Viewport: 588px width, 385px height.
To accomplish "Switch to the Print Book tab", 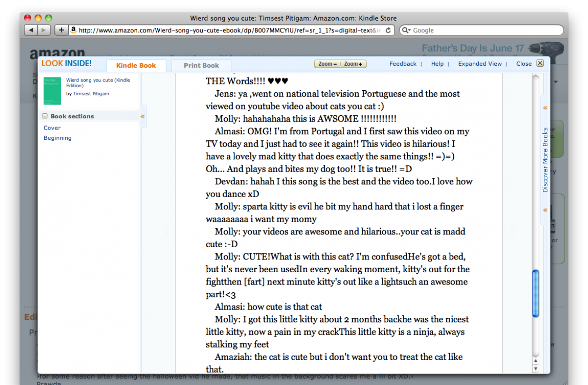I will [x=201, y=65].
